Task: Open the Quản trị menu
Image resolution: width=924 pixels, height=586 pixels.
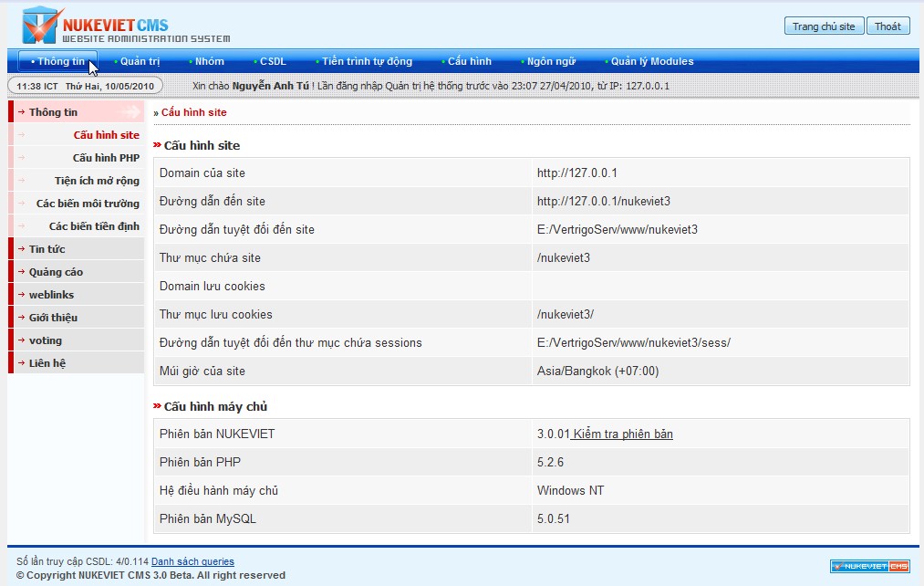Action: click(137, 61)
